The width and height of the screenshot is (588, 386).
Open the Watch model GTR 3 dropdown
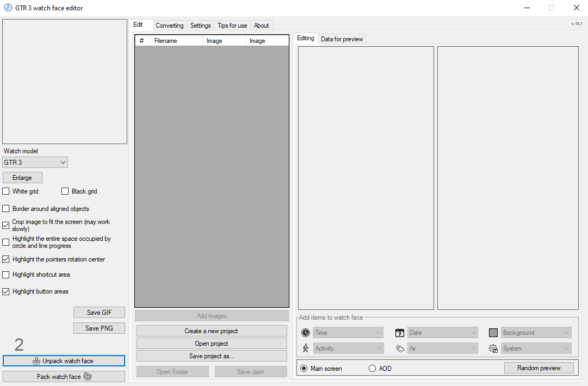(x=35, y=162)
